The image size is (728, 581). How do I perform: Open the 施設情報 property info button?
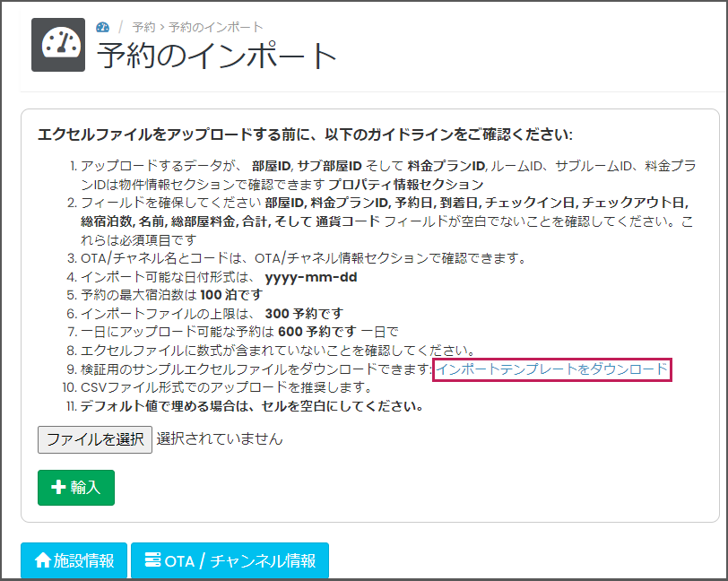[x=74, y=560]
